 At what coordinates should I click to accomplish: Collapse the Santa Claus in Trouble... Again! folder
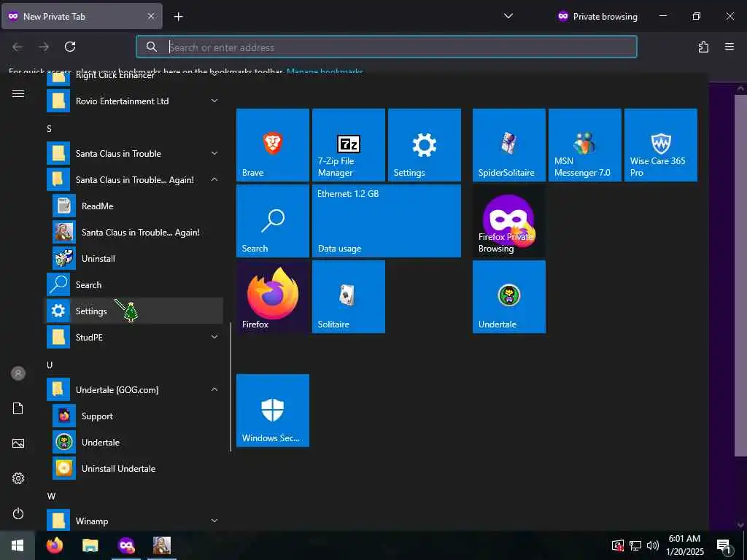134,179
